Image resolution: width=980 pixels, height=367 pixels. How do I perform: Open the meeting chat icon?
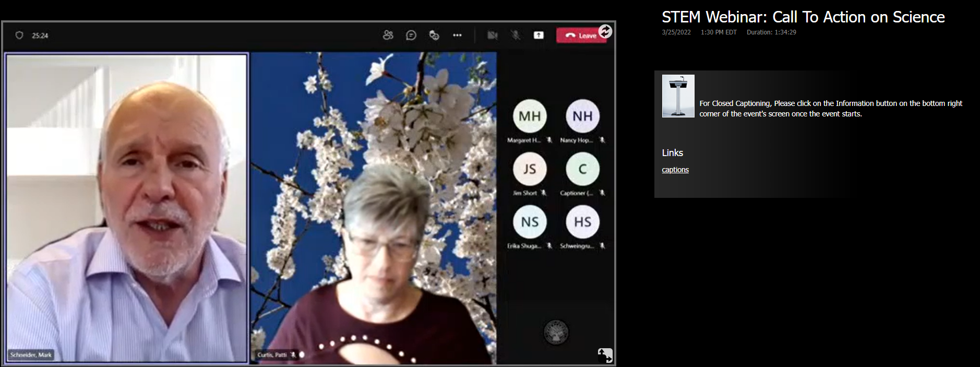pyautogui.click(x=411, y=35)
